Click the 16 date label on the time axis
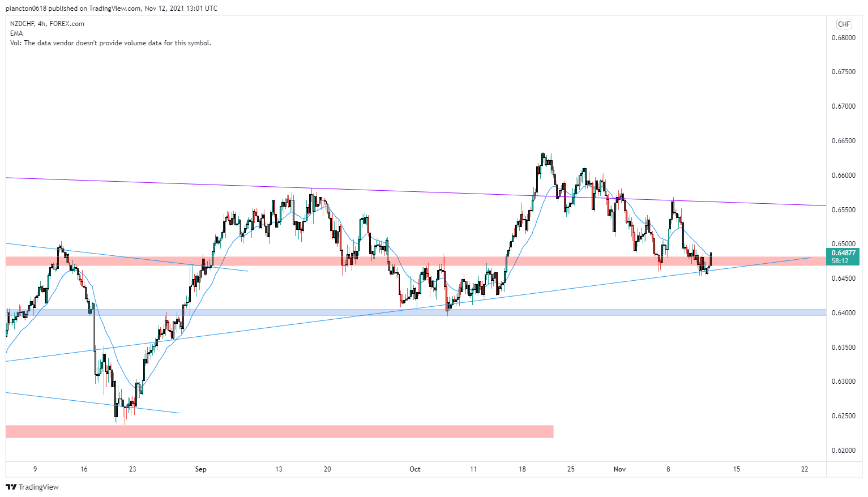The image size is (868, 497). (x=84, y=469)
